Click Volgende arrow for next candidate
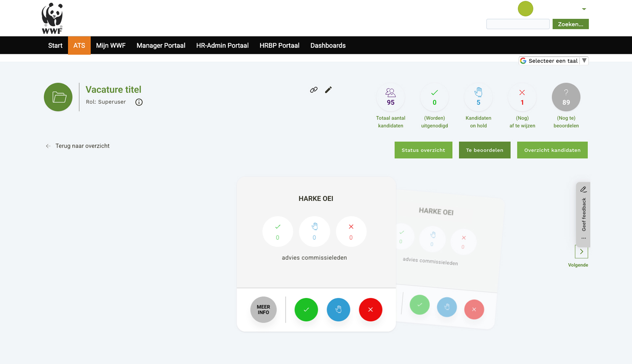The width and height of the screenshot is (632, 364). click(x=581, y=252)
